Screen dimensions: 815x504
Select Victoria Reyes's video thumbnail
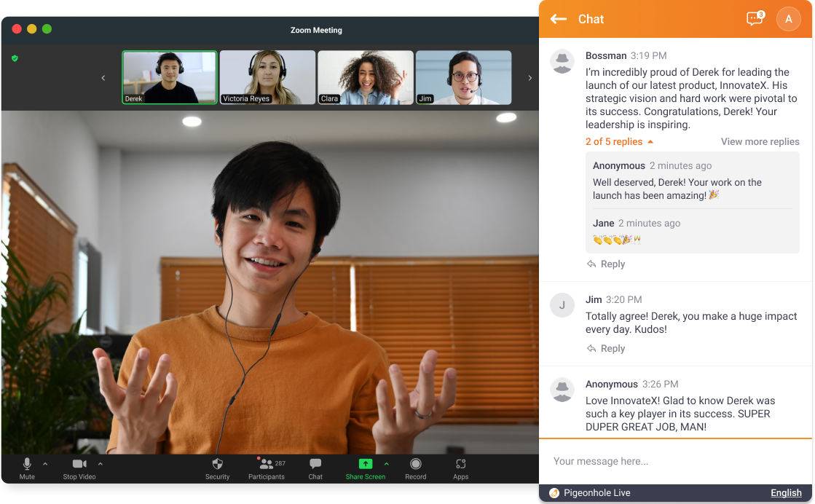pyautogui.click(x=267, y=77)
